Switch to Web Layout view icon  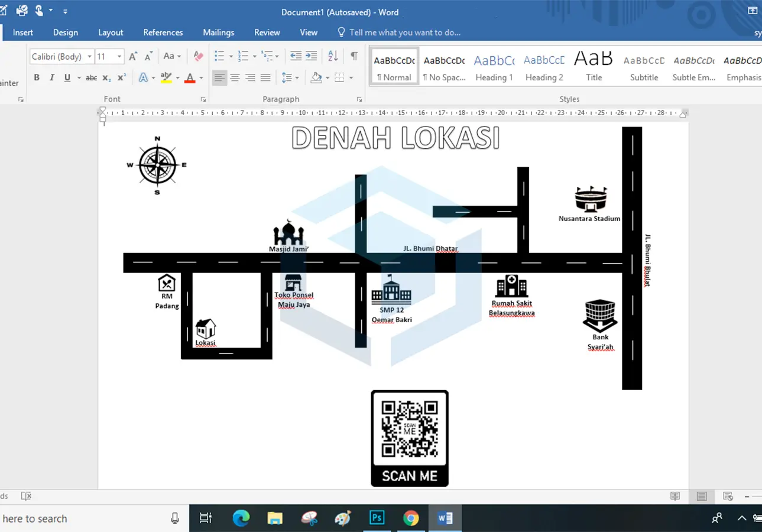pyautogui.click(x=728, y=496)
